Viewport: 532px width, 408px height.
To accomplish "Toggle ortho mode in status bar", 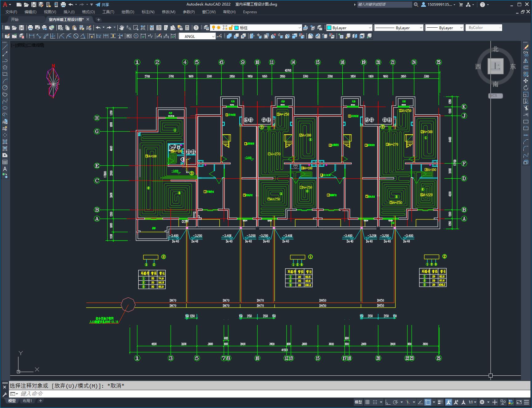I will coord(388,402).
